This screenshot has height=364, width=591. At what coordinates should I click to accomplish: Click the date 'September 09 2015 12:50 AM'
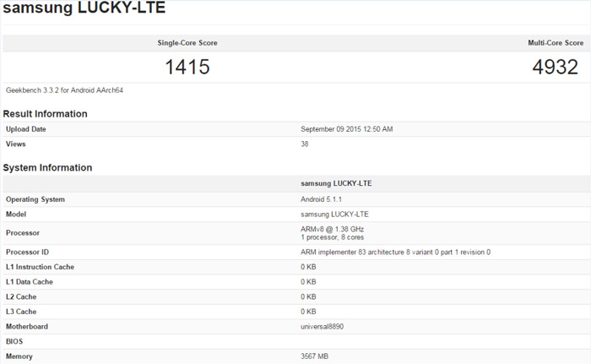pyautogui.click(x=347, y=129)
